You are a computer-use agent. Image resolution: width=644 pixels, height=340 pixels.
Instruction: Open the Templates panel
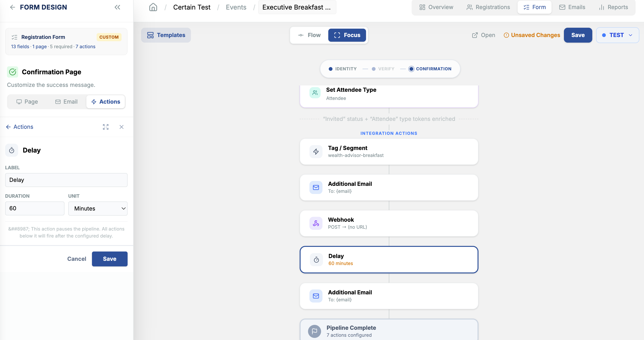click(x=166, y=35)
